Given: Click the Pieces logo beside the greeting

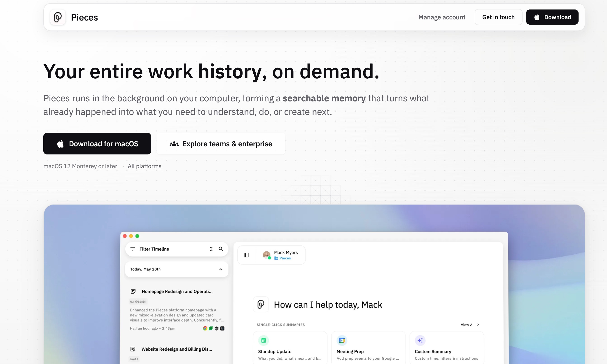Looking at the screenshot, I should coord(261,304).
